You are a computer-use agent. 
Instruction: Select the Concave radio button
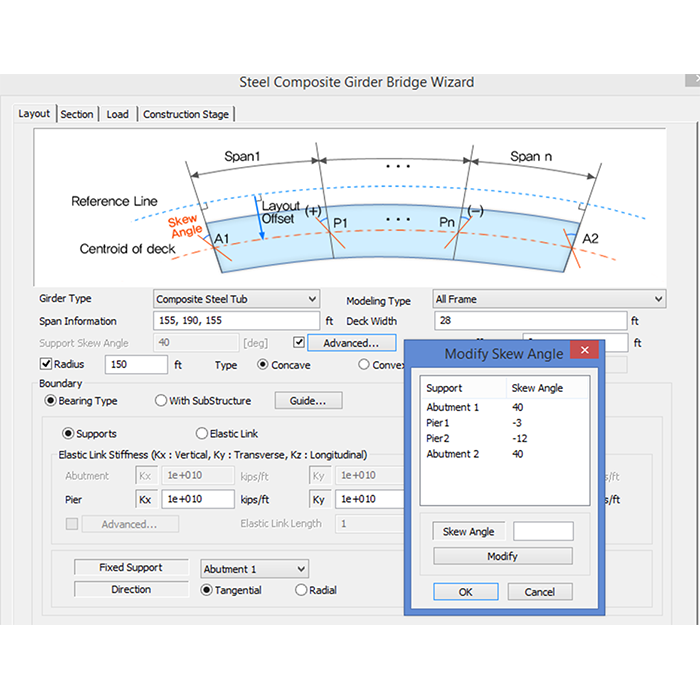[264, 365]
